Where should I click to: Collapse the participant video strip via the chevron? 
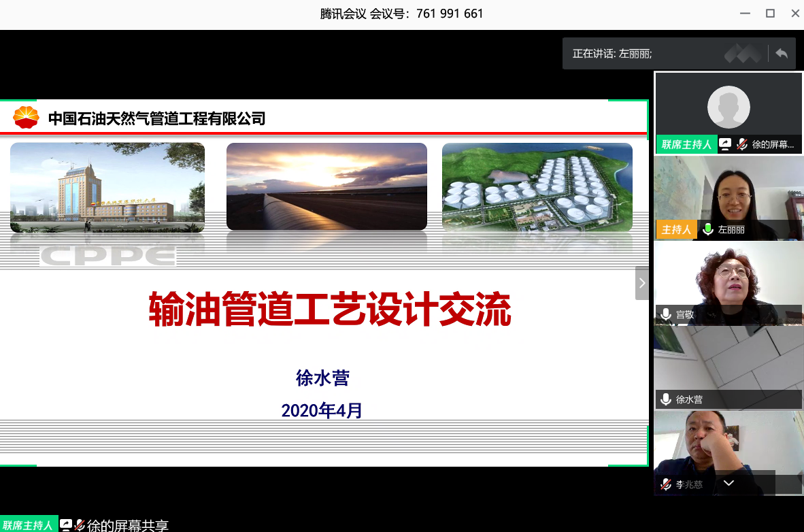[x=728, y=483]
